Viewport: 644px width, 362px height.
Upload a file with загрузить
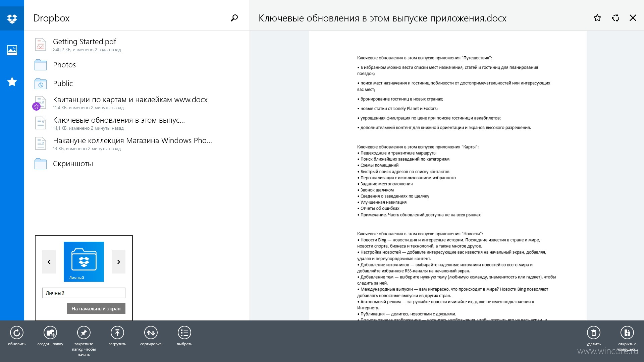117,333
